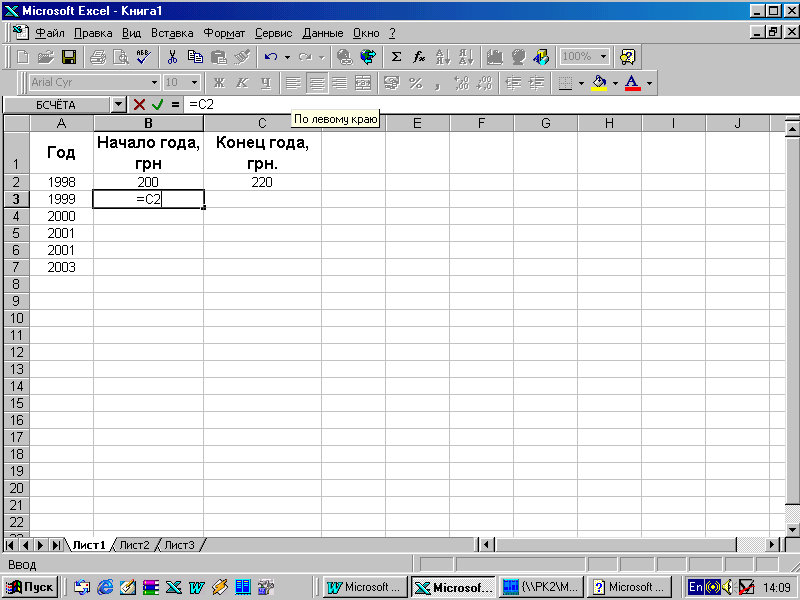Launch the Chart Wizard icon

point(494,57)
